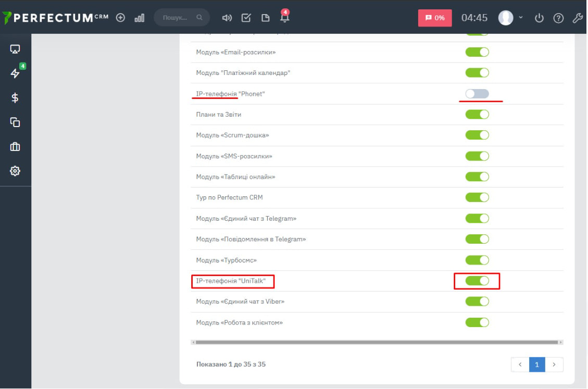
Task: Toggle Модуль «Турбосмс» switch off
Action: tap(477, 260)
